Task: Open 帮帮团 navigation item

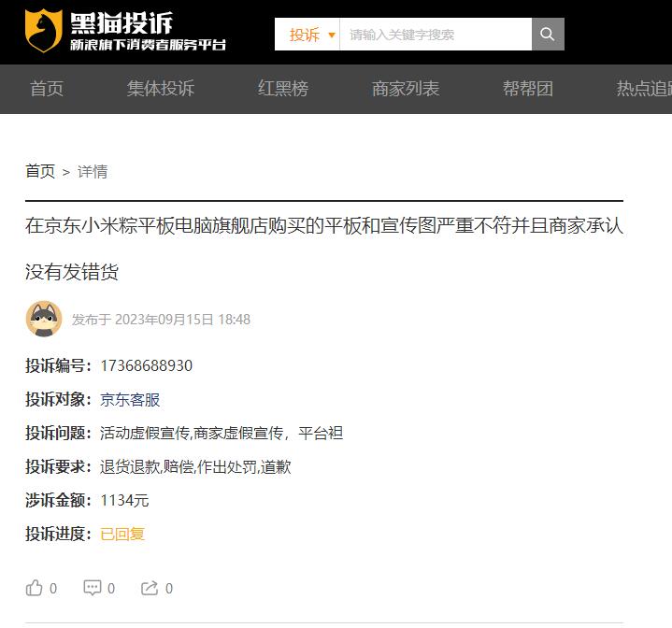Action: pyautogui.click(x=528, y=89)
